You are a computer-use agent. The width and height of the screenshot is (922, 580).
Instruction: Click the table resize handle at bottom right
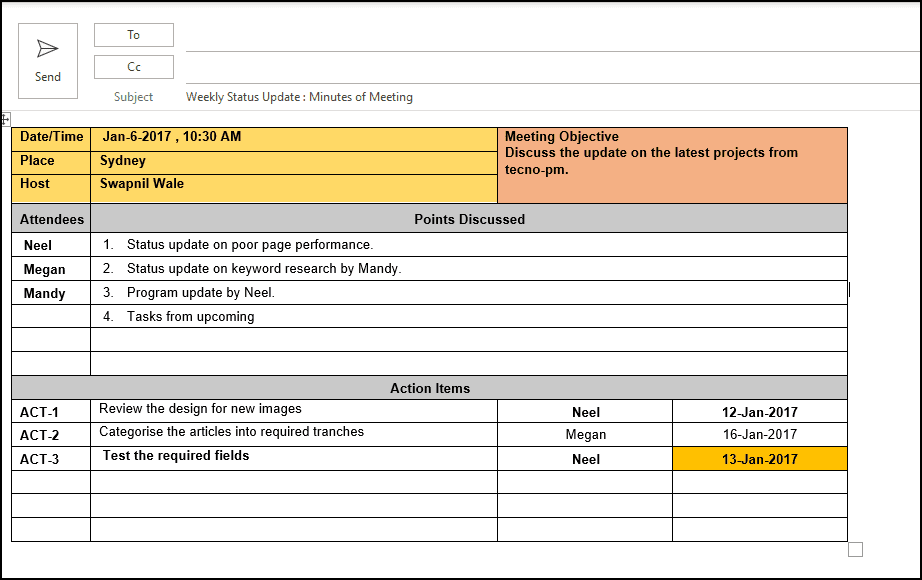point(856,548)
